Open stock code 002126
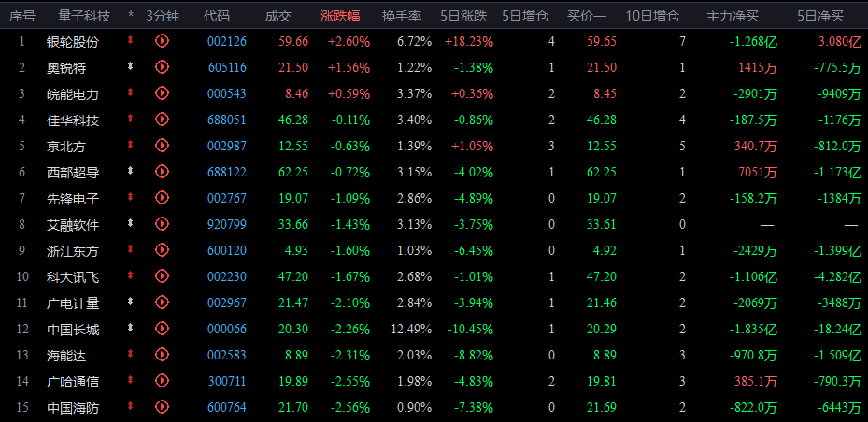Screen dimensions: 868x422 [227, 41]
